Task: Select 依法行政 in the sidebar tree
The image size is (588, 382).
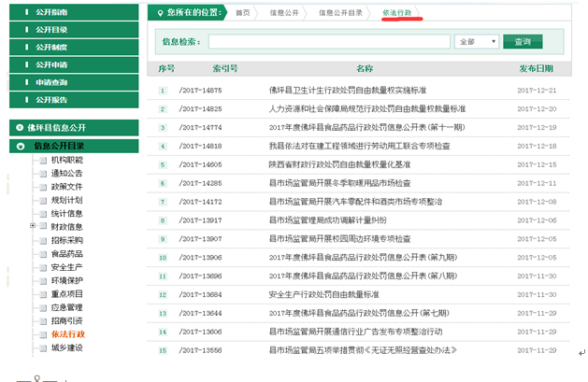Action: click(x=67, y=334)
